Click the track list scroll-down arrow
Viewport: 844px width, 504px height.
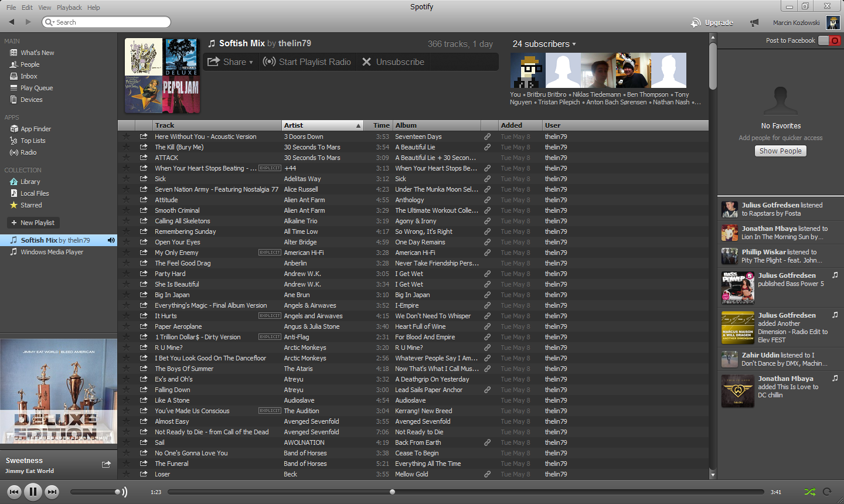pos(713,475)
